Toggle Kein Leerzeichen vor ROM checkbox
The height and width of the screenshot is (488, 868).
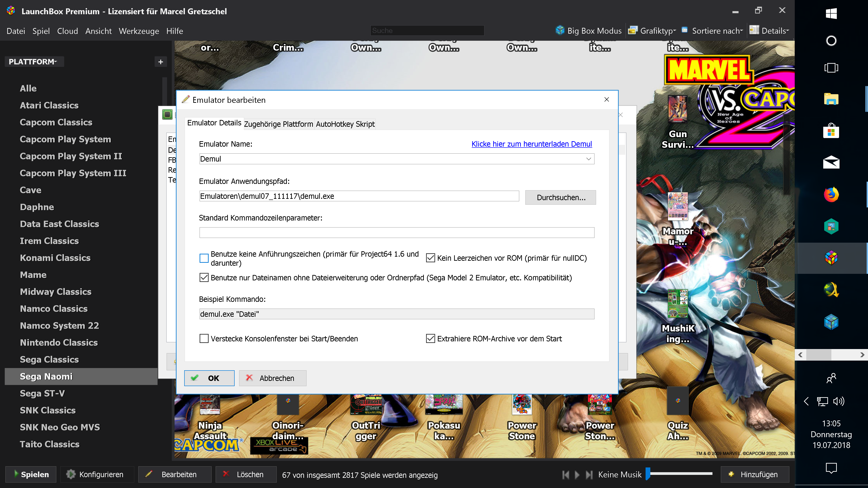(430, 258)
